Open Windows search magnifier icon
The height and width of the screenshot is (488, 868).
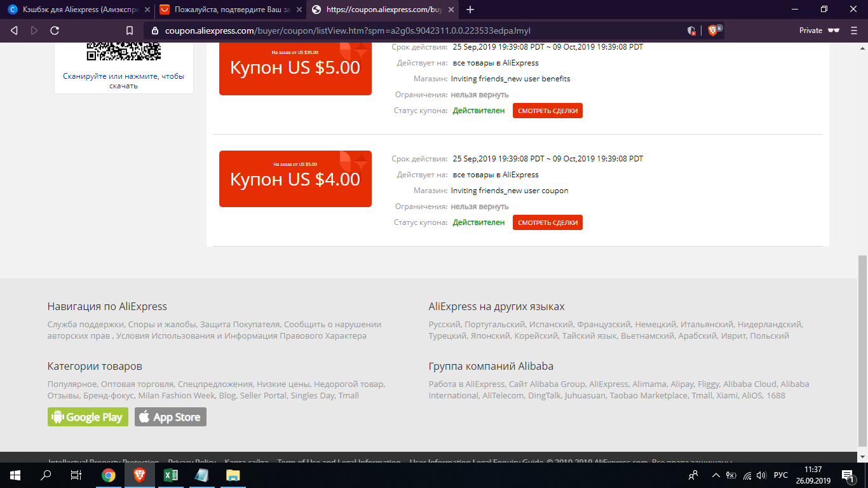(x=46, y=475)
